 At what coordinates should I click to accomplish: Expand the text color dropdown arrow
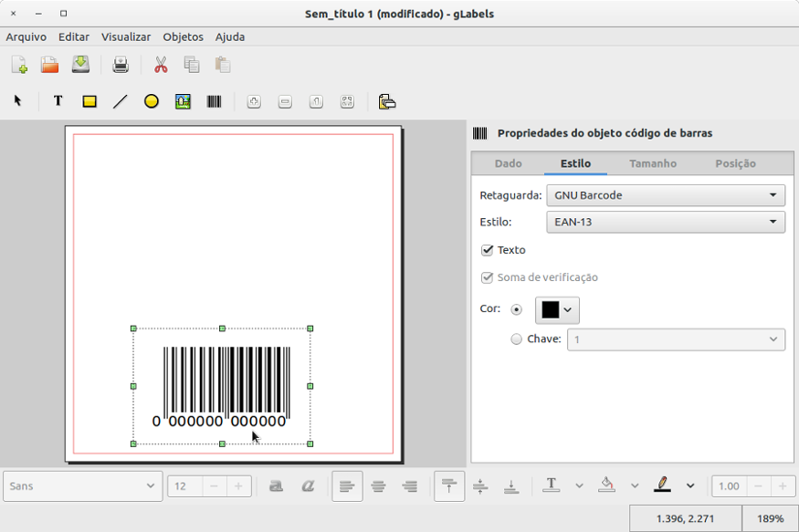579,486
